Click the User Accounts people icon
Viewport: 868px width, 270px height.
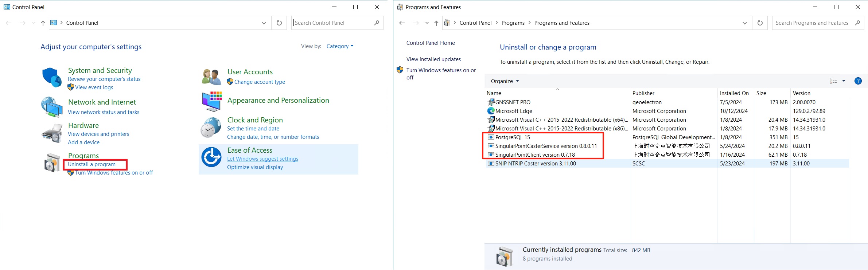pyautogui.click(x=211, y=77)
